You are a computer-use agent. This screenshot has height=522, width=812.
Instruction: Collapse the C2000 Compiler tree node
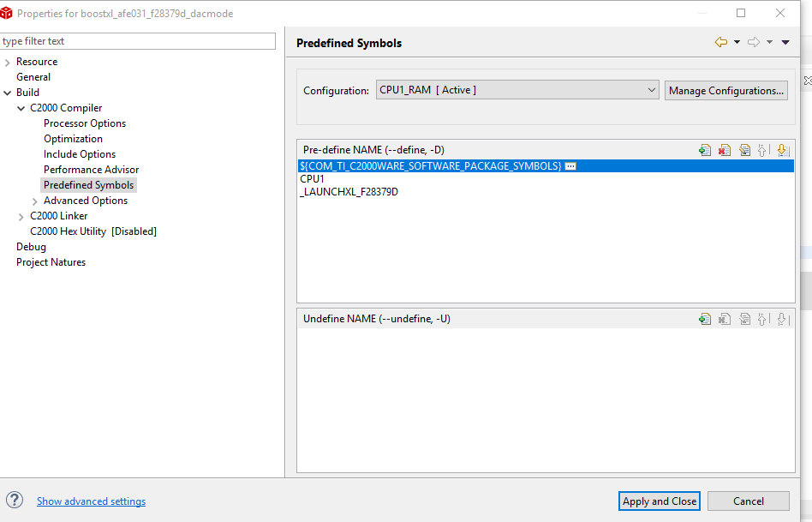pos(21,108)
